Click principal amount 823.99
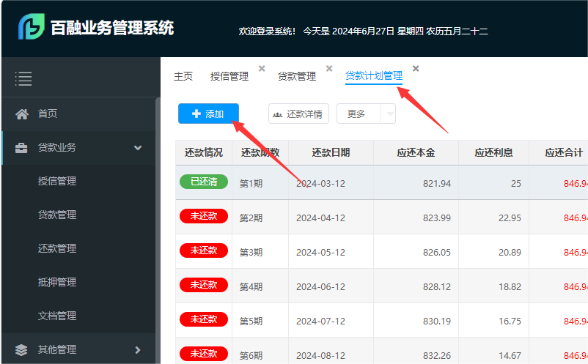588x364 pixels. point(437,218)
